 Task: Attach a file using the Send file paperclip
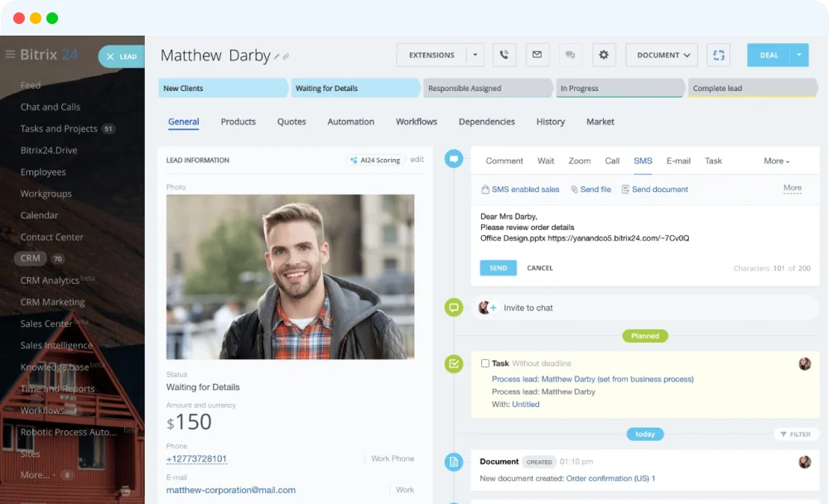[574, 189]
